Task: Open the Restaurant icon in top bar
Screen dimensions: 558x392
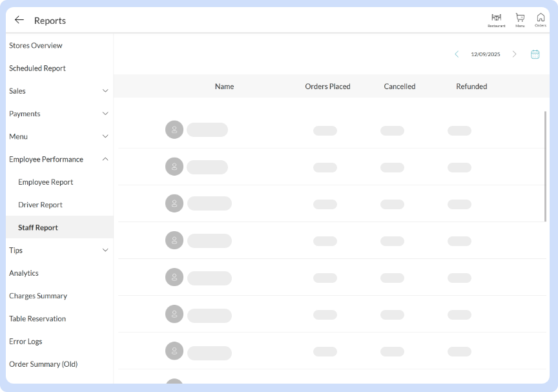Action: click(x=496, y=19)
